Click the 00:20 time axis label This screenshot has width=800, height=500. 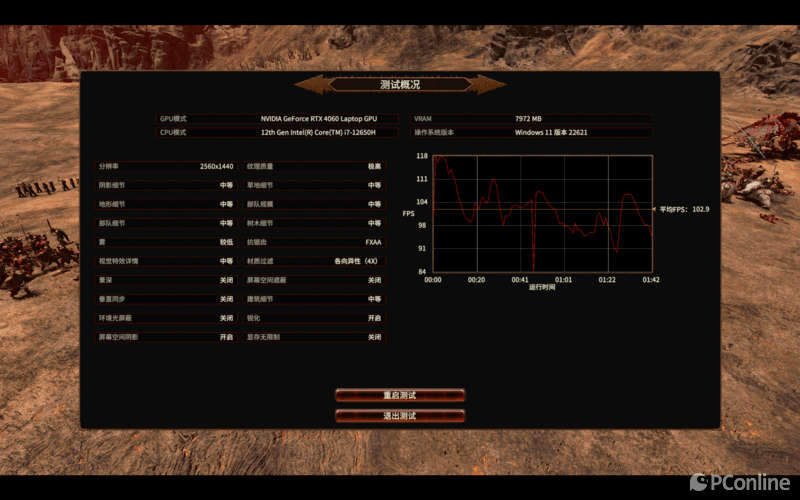tap(477, 280)
